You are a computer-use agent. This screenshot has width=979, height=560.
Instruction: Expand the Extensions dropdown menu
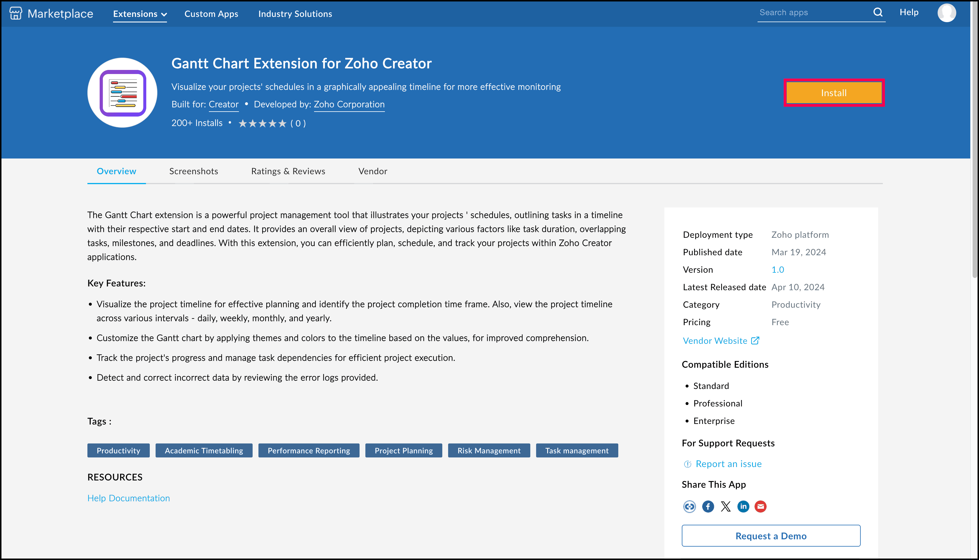(x=140, y=14)
